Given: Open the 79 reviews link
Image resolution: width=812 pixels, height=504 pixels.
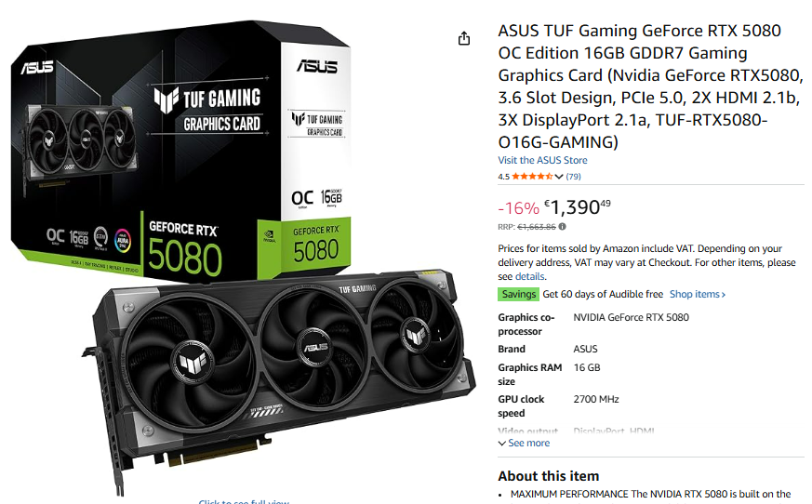Looking at the screenshot, I should tap(573, 176).
